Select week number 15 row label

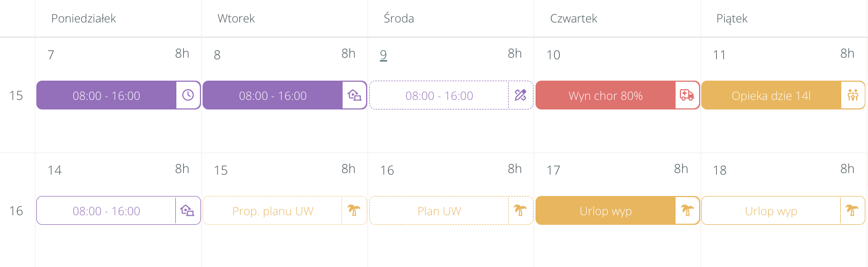pos(16,96)
